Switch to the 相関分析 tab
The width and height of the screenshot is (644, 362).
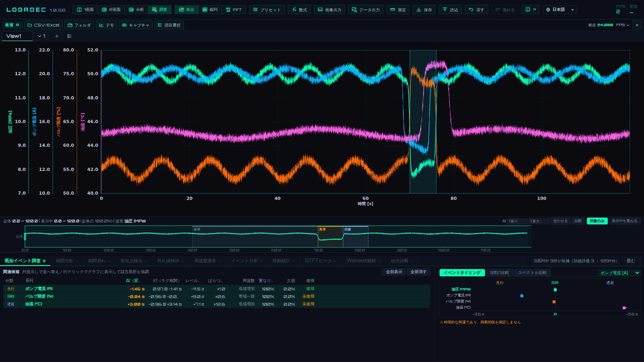coord(67,261)
